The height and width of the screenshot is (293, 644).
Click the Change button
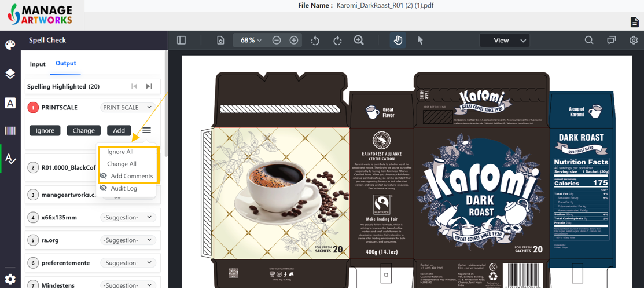tap(83, 130)
